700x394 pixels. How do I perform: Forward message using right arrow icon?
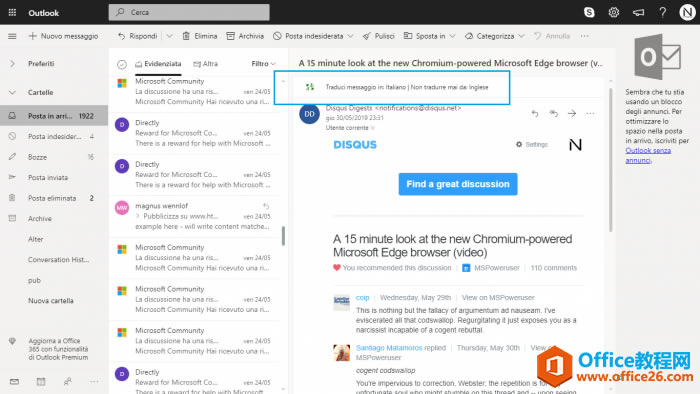click(572, 113)
